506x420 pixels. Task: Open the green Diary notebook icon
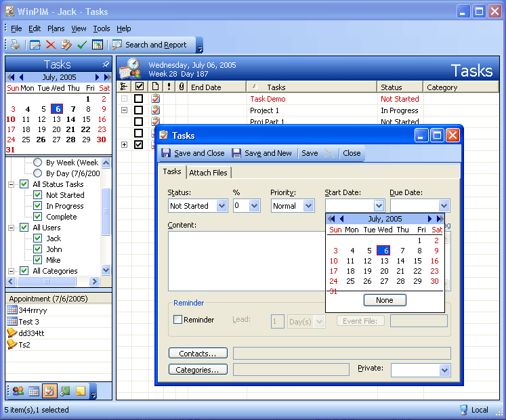pos(65,391)
